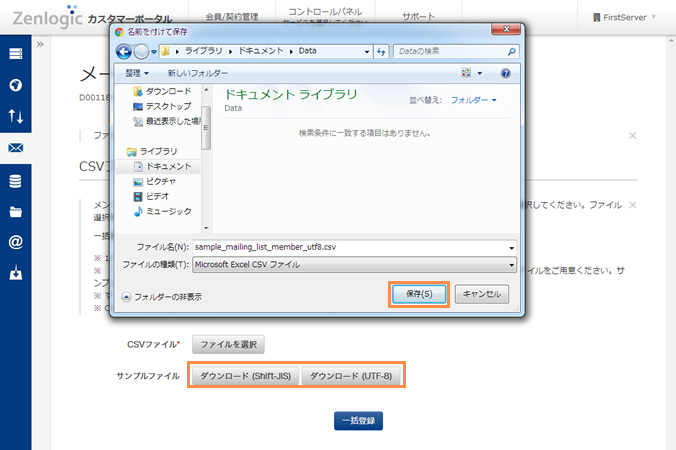Open the FirstServer account dropdown
Viewport: 676px width, 450px height.
tap(624, 17)
